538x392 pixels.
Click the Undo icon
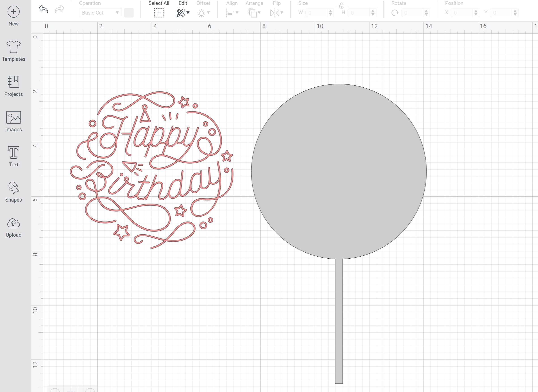(x=44, y=9)
